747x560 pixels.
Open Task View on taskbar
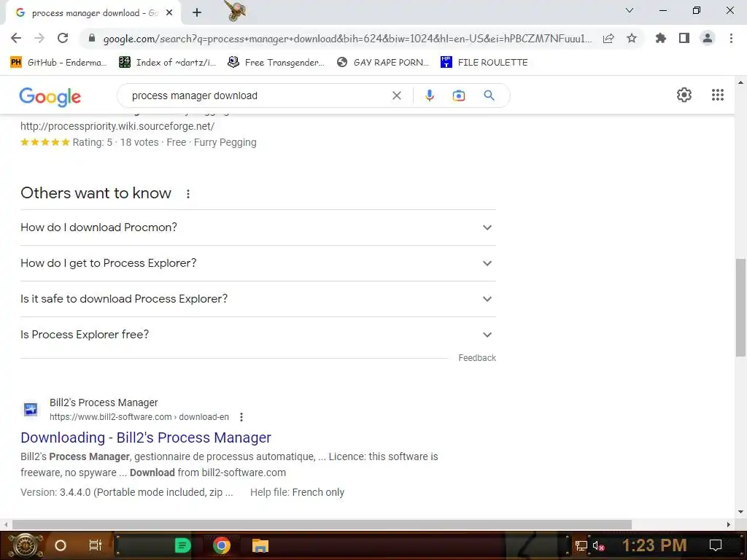coord(96,545)
